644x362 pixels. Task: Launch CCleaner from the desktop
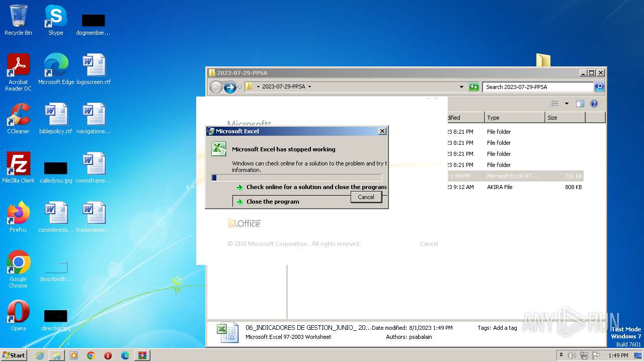[18, 118]
